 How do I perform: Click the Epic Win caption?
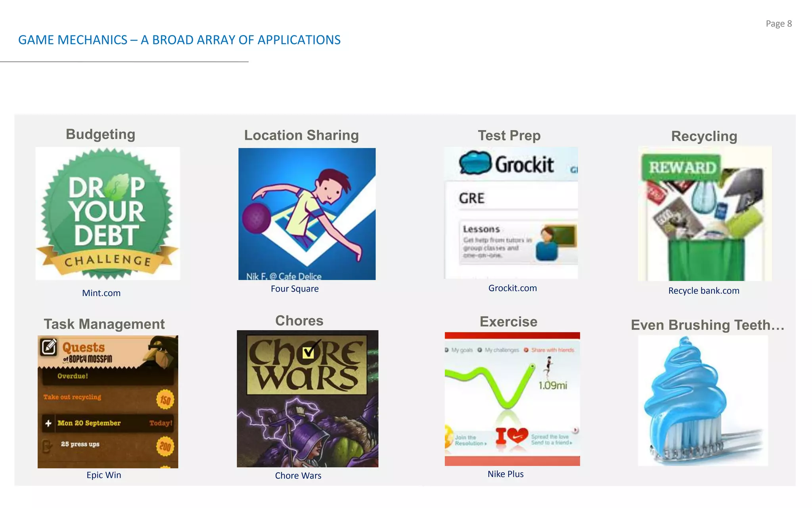coord(104,475)
